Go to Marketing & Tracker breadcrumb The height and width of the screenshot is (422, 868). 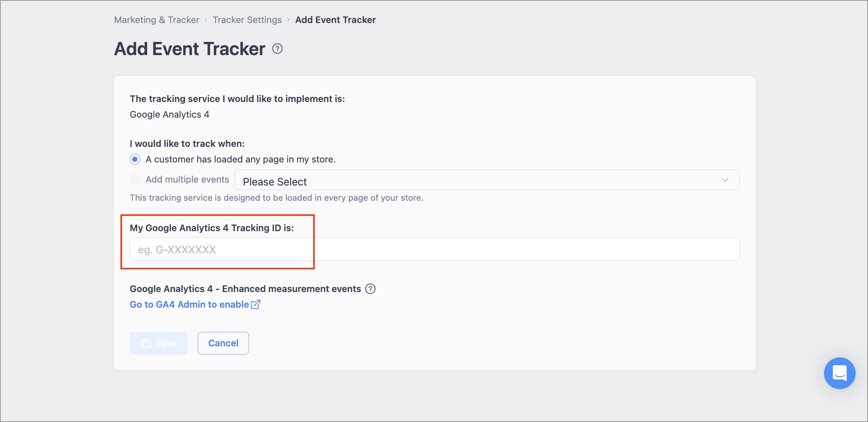[157, 20]
